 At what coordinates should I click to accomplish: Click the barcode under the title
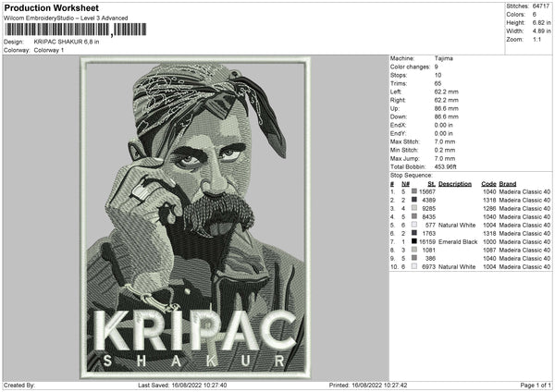pyautogui.click(x=57, y=30)
